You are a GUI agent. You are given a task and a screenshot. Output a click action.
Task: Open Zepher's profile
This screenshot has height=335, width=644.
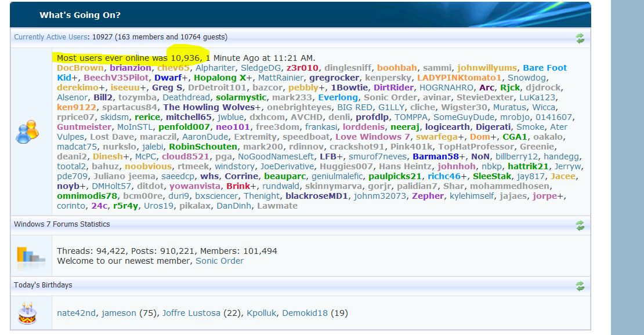point(428,196)
